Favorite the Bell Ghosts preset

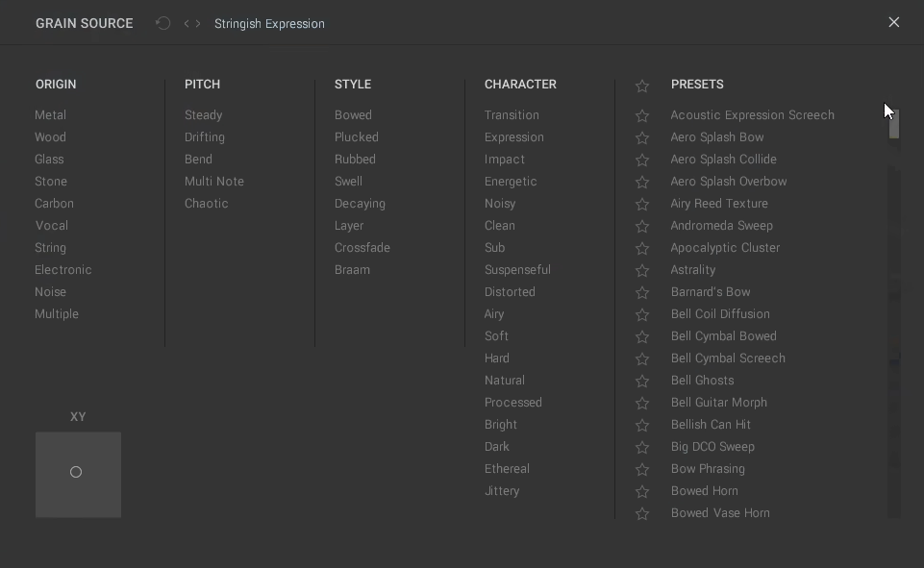641,381
